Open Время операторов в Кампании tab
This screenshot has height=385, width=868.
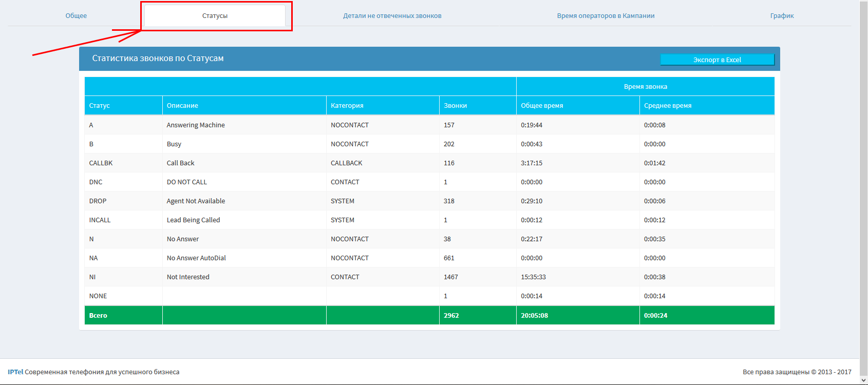tap(606, 15)
